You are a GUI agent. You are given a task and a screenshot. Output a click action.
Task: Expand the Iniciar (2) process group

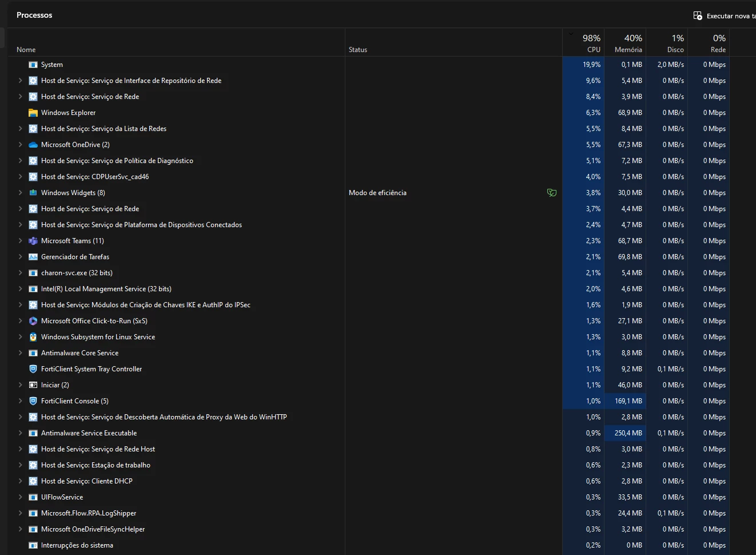pos(21,385)
